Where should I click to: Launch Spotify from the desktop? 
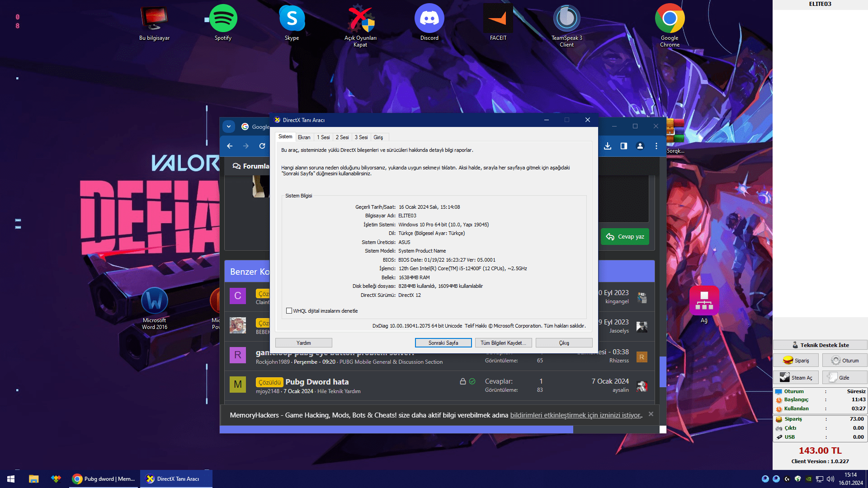pos(223,23)
